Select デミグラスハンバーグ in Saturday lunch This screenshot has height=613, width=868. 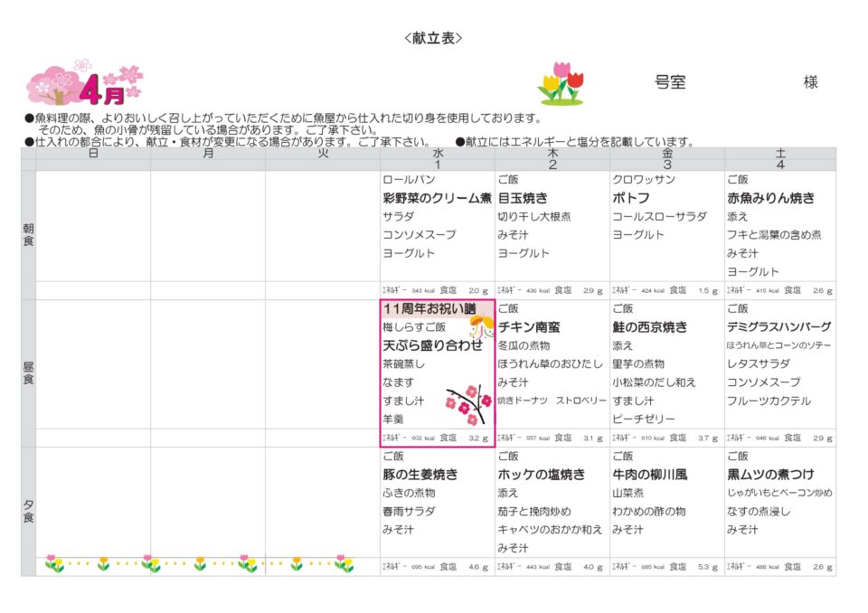778,327
